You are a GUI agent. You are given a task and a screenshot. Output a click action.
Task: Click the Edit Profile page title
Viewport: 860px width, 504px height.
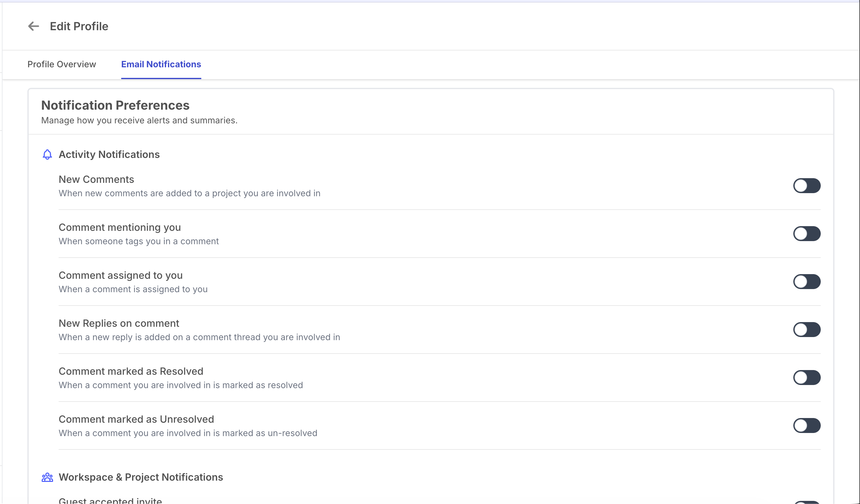pos(79,26)
